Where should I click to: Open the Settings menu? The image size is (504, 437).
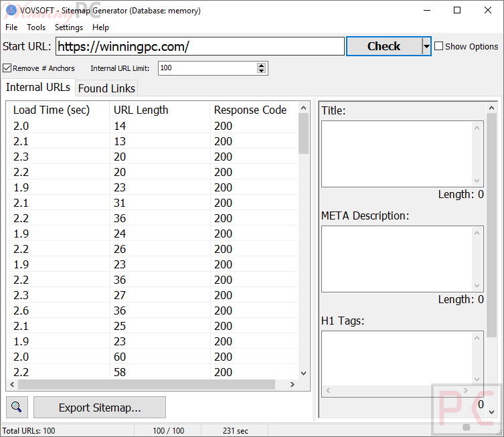69,27
